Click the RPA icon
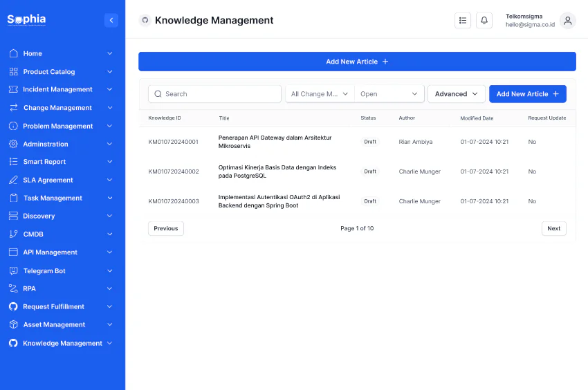Screen dimensions: 588x390 pos(14,288)
